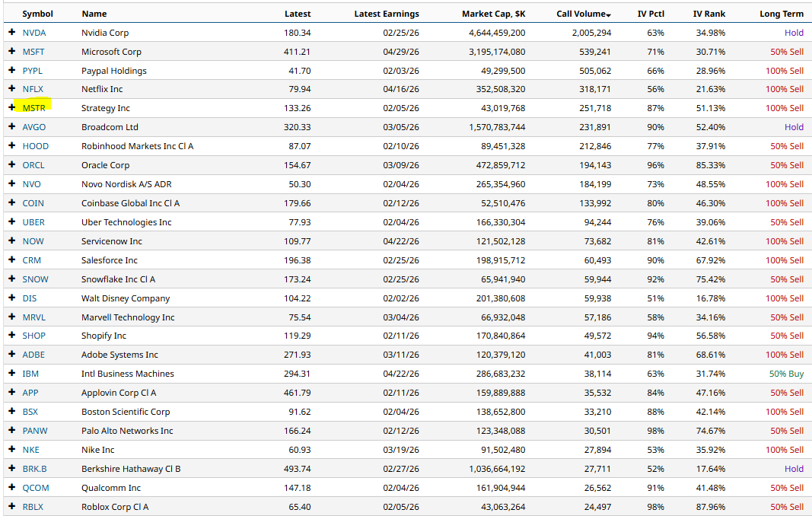812x516 pixels.
Task: Expand the MSTR row plus icon
Action: 12,107
